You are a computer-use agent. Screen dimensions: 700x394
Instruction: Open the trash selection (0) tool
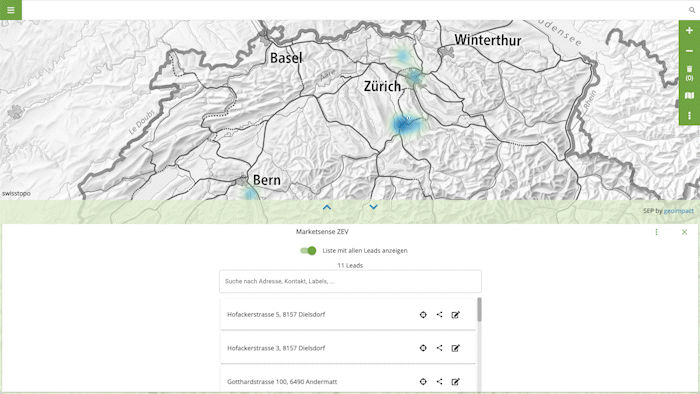[689, 73]
